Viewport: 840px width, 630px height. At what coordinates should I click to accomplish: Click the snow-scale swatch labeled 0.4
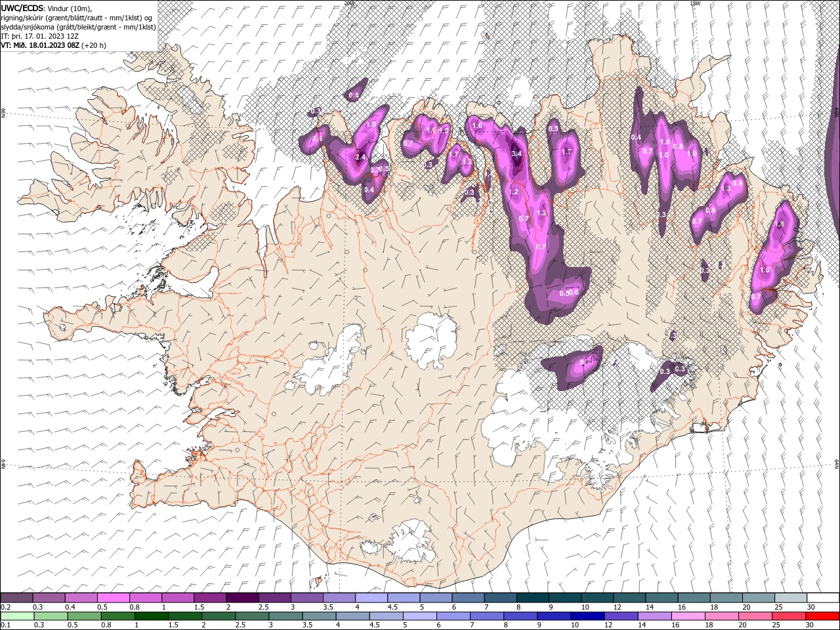pos(81,598)
